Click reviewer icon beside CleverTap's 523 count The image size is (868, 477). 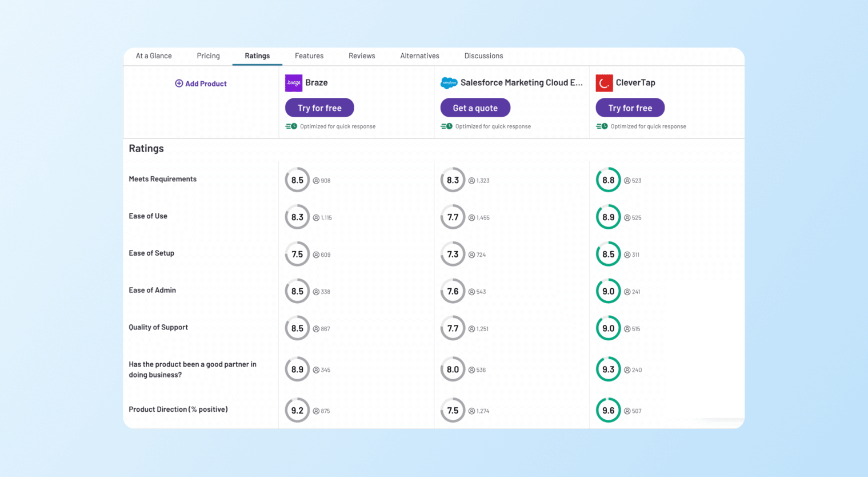627,181
